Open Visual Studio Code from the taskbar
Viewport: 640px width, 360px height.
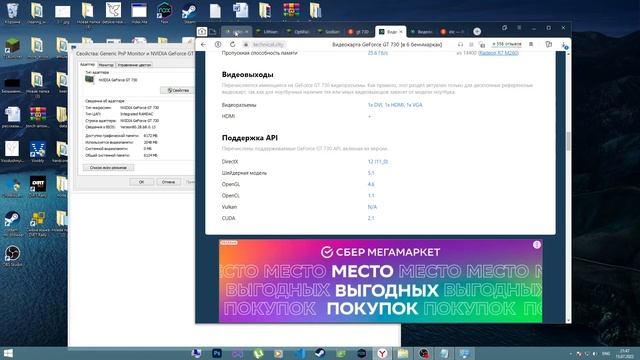coord(299,353)
